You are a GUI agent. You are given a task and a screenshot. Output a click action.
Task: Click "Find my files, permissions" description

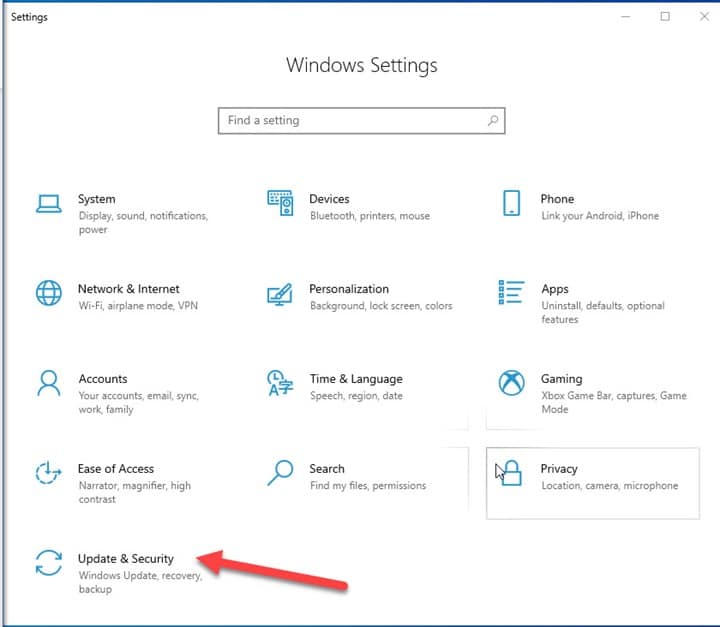click(368, 486)
